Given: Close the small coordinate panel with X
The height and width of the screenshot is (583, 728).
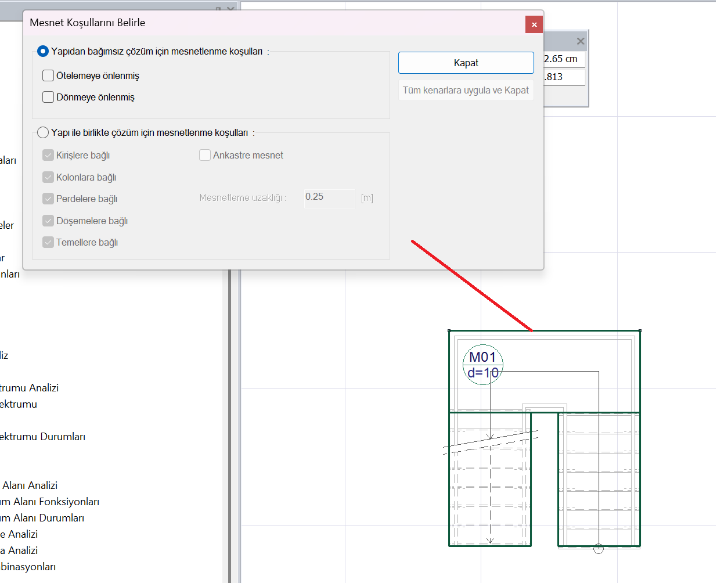Looking at the screenshot, I should (580, 41).
